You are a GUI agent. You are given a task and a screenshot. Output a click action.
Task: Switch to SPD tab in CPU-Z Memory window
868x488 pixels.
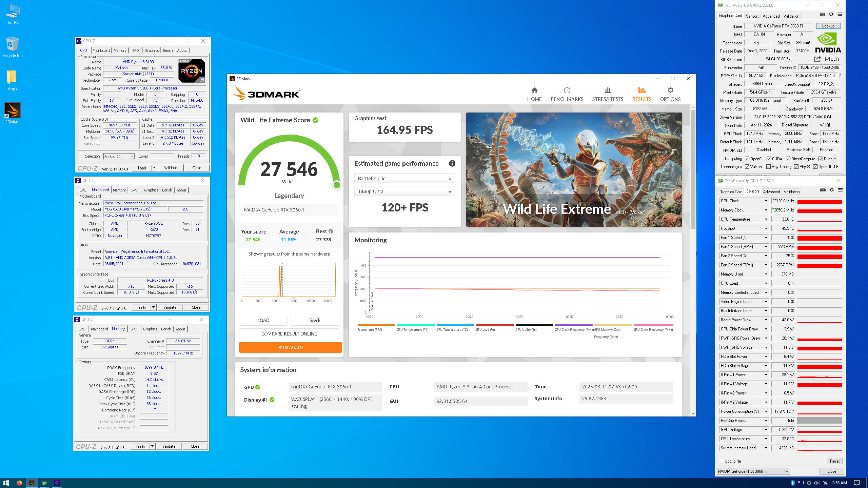pos(134,329)
